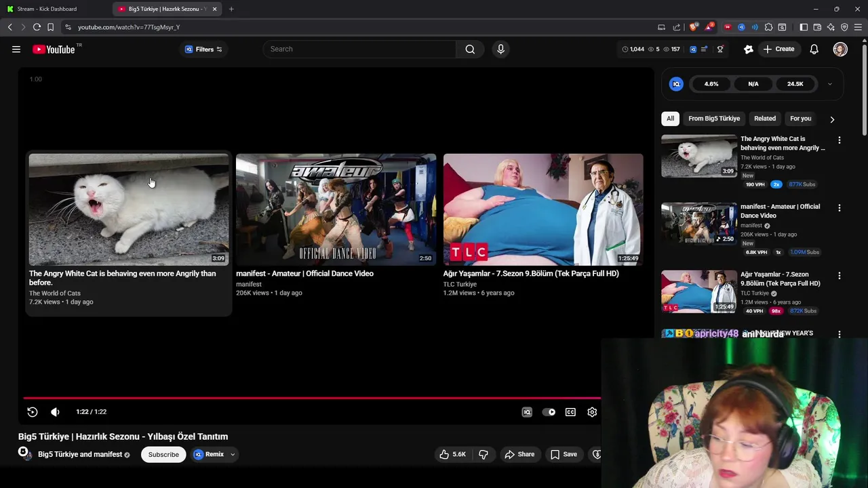This screenshot has height=488, width=868.
Task: Share the video
Action: [519, 454]
